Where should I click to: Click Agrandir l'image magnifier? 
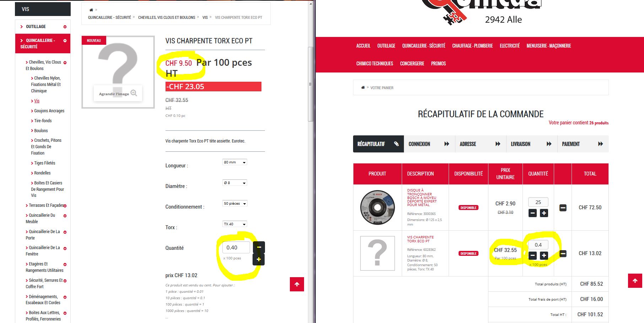[x=134, y=93]
